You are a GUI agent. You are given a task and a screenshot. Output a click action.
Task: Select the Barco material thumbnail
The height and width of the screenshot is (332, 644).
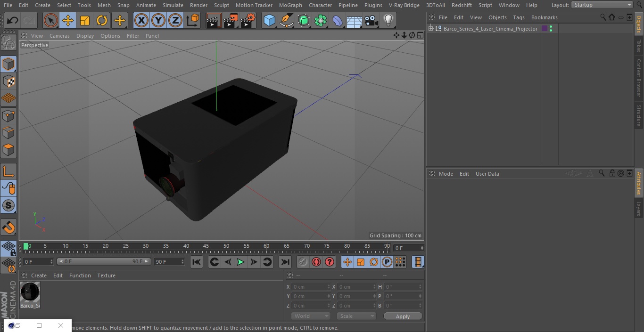pyautogui.click(x=30, y=292)
